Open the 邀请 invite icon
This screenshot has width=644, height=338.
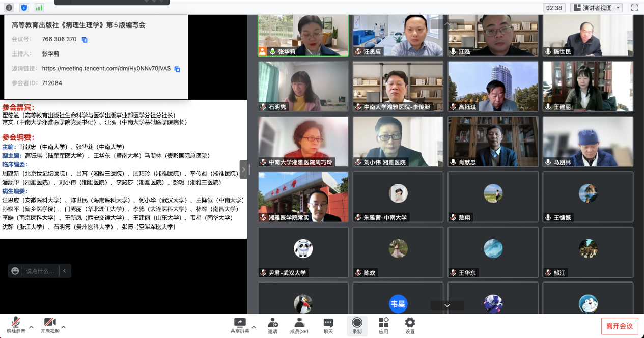point(272,325)
